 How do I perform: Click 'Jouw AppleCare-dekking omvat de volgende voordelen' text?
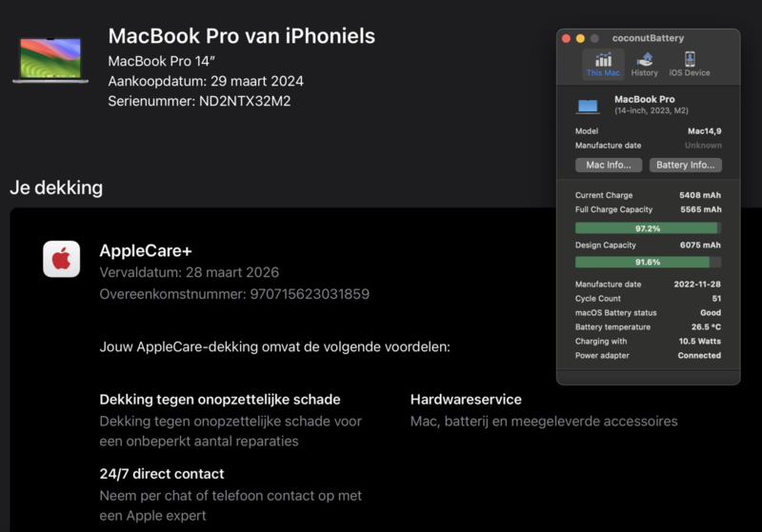[275, 347]
